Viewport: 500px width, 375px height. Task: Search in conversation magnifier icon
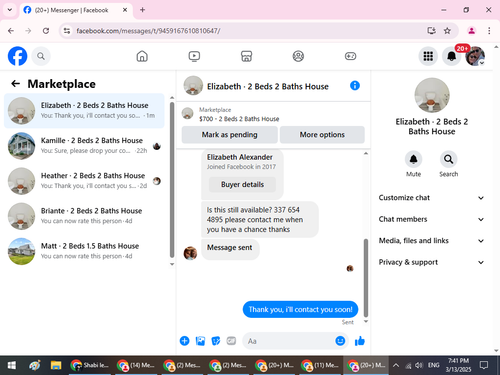coord(448,159)
